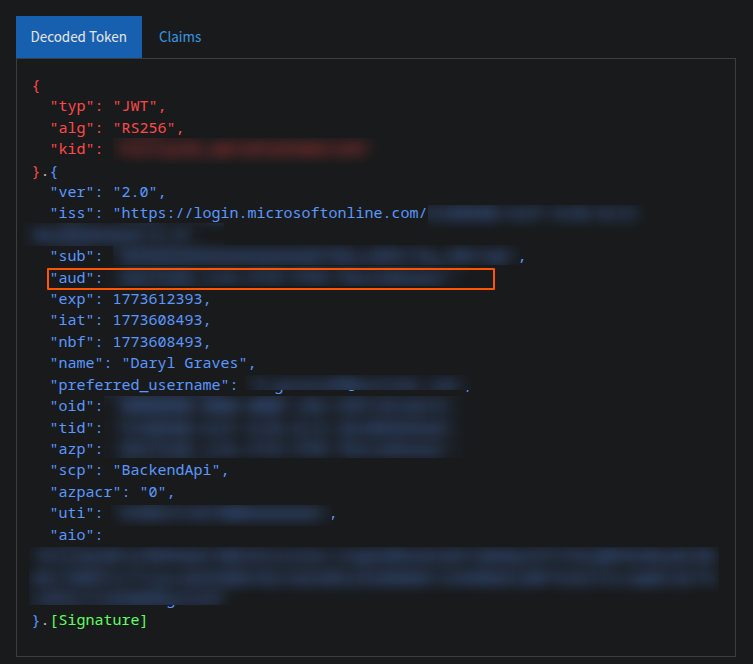
Task: Click the nbf timestamp value
Action: 161,342
